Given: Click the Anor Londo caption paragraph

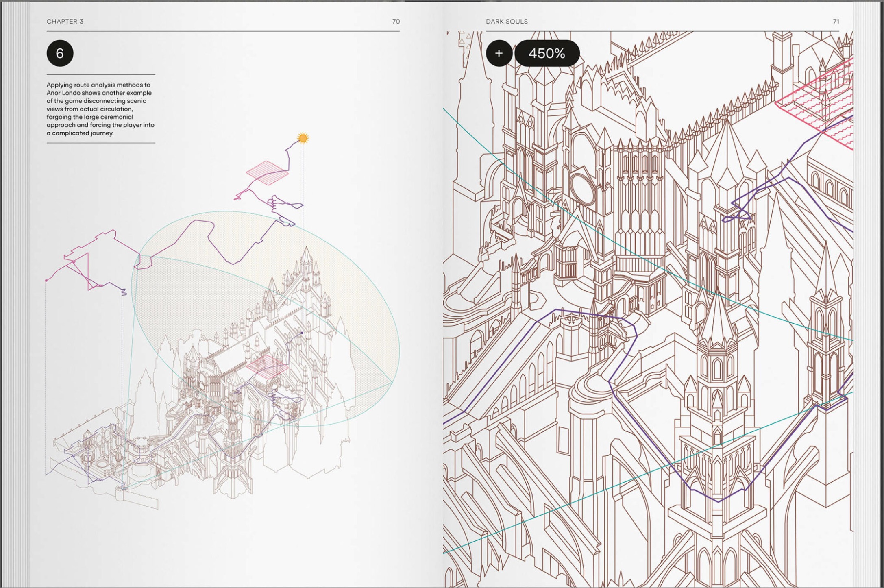Looking at the screenshot, I should (100, 109).
